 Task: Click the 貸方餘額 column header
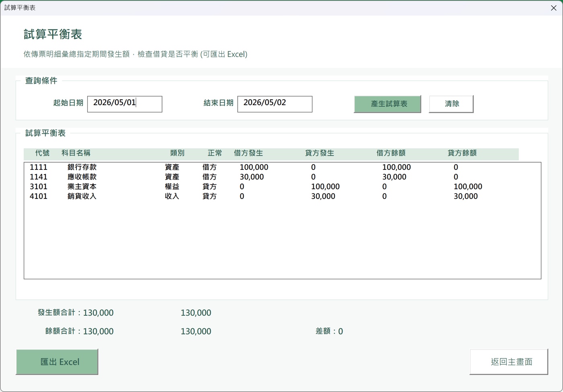[x=462, y=153]
